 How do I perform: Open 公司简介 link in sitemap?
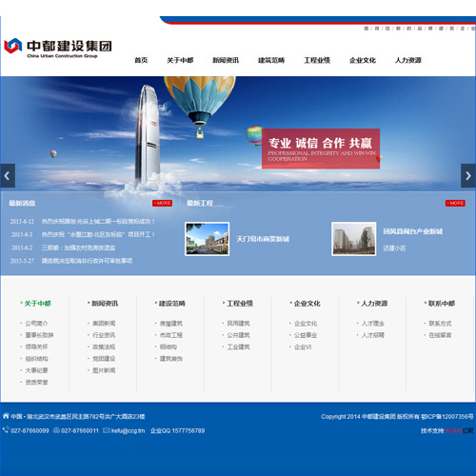coord(37,324)
